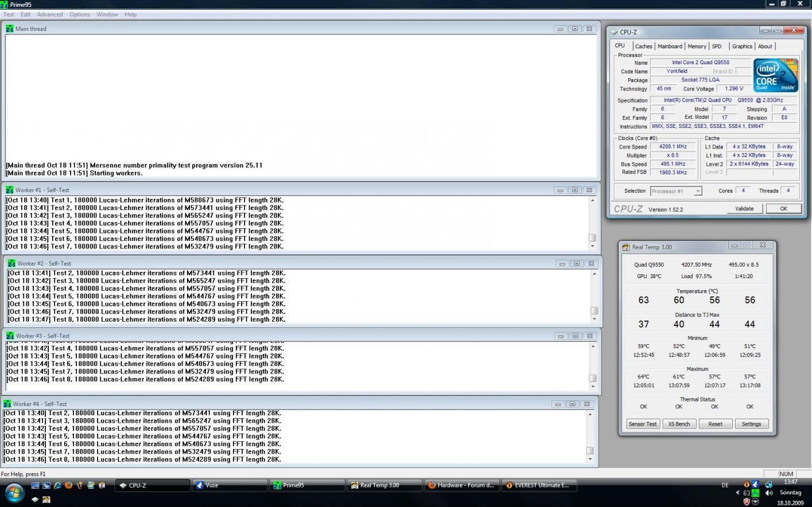The height and width of the screenshot is (507, 812).
Task: Click the Real Temp quick launch icon on second row
Action: coord(46,500)
